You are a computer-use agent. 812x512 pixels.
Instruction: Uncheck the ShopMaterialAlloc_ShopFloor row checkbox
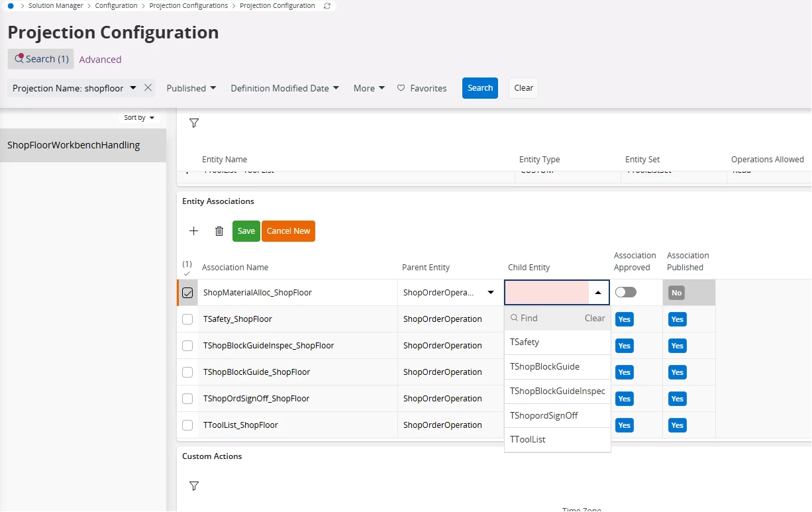pos(187,292)
